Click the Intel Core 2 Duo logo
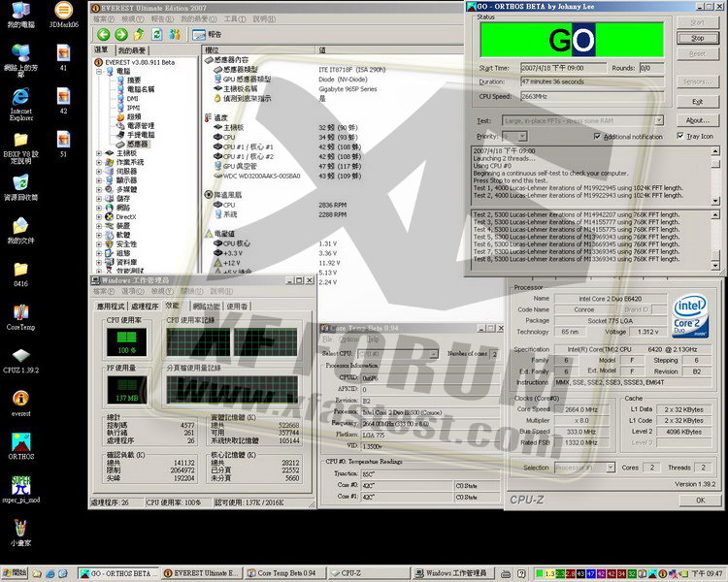 point(690,315)
